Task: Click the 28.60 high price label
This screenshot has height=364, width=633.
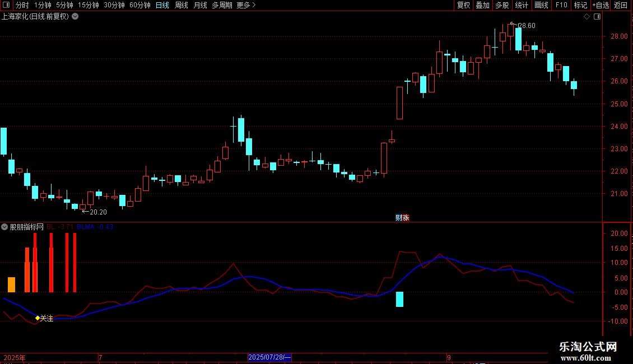Action: [527, 25]
